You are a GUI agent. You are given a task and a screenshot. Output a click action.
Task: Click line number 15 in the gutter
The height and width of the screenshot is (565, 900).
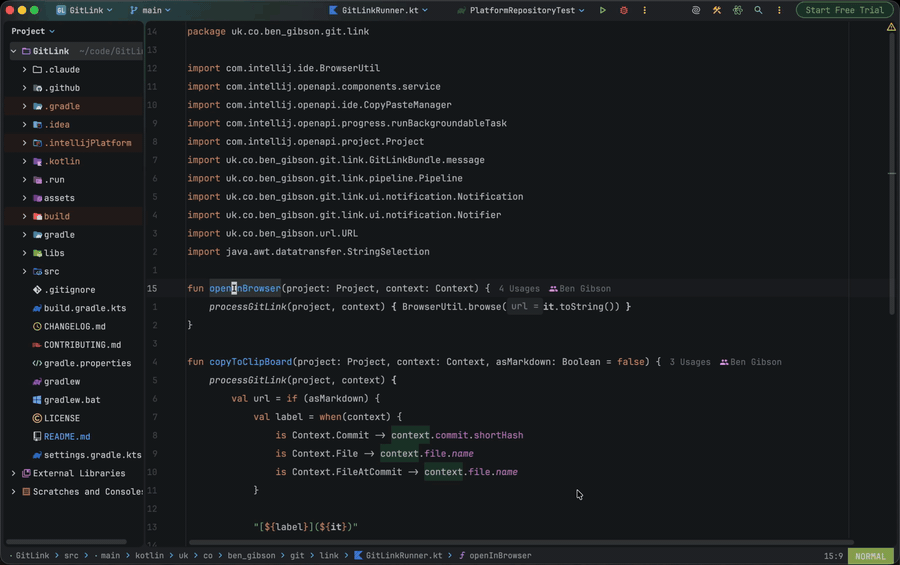point(152,289)
